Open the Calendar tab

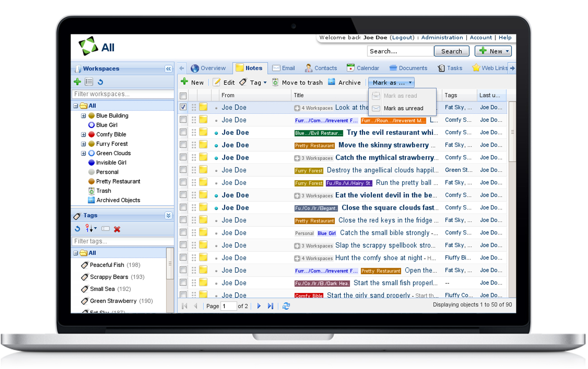pos(363,68)
